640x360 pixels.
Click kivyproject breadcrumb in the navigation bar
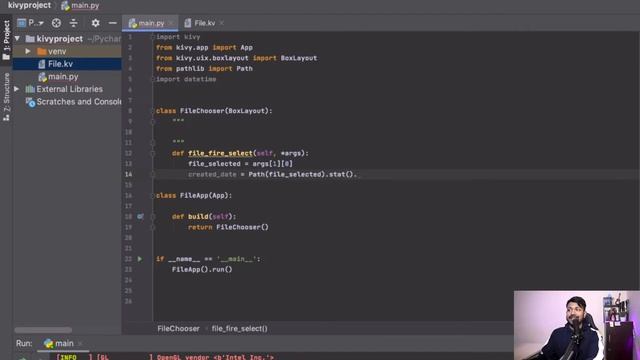click(29, 5)
